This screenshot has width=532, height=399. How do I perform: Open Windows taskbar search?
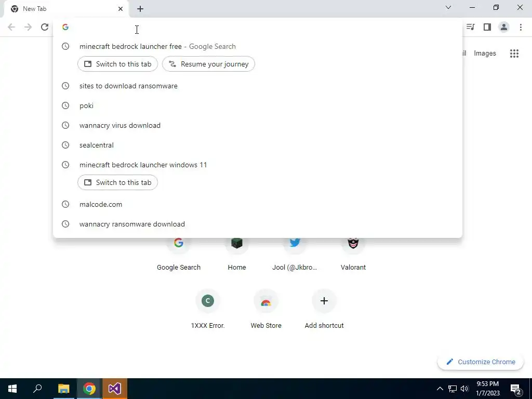click(37, 389)
